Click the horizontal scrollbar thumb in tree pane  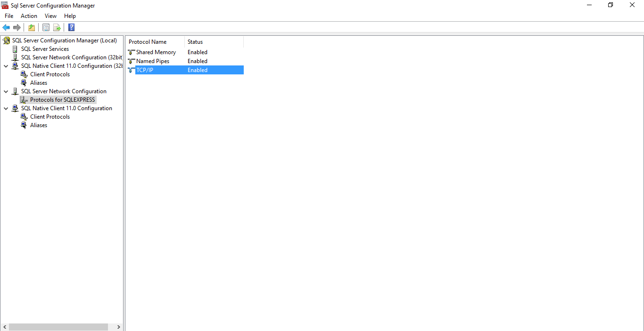(58, 327)
